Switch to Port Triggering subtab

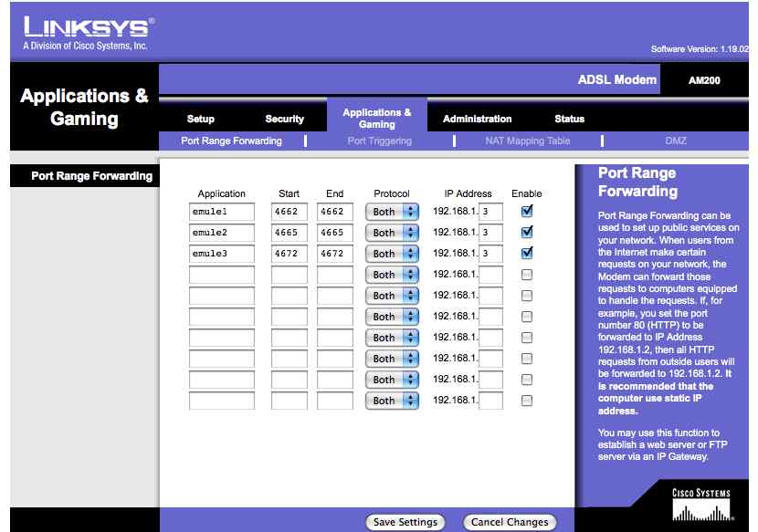point(380,141)
